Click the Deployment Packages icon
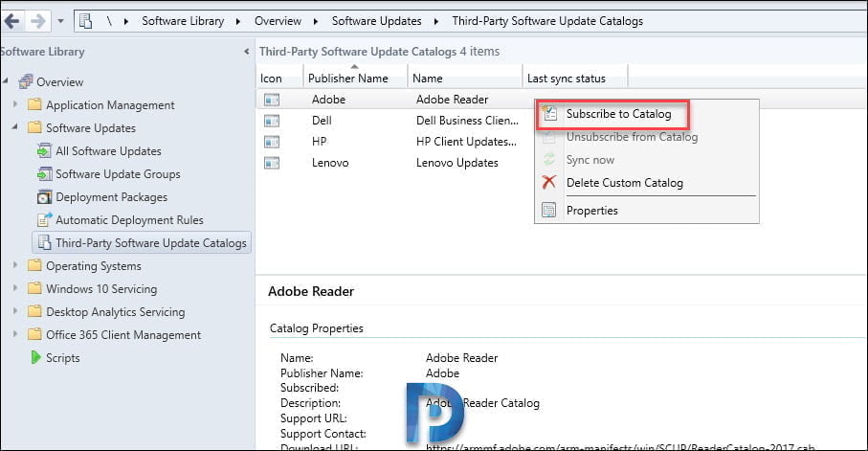 click(44, 196)
